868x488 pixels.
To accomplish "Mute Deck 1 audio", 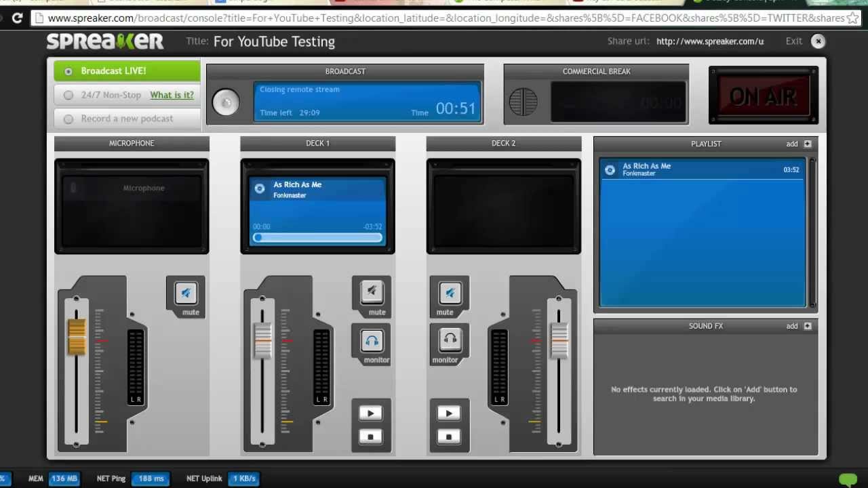I will pos(372,291).
